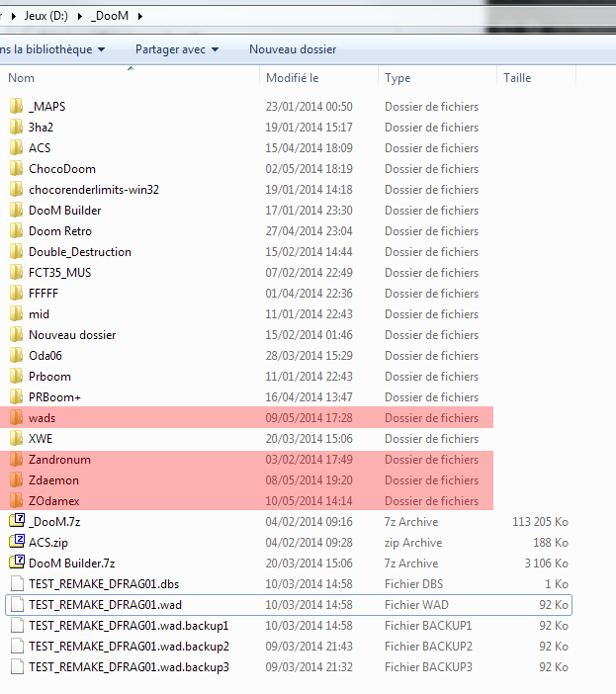Click the ChocoDoom folder icon
The width and height of the screenshot is (616, 694).
pos(17,169)
